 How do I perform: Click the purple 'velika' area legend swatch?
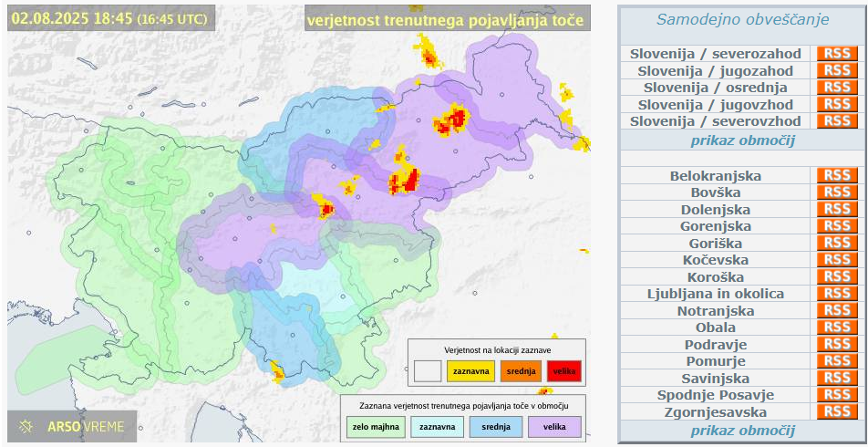tap(554, 426)
